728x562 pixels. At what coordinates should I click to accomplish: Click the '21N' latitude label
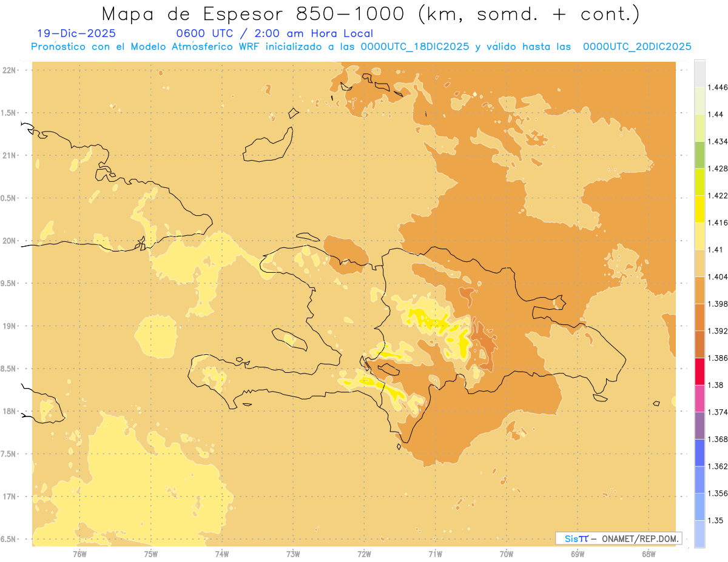(x=9, y=155)
